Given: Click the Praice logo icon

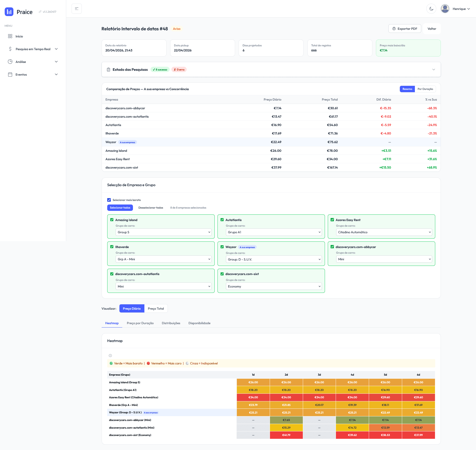Looking at the screenshot, I should [x=9, y=12].
